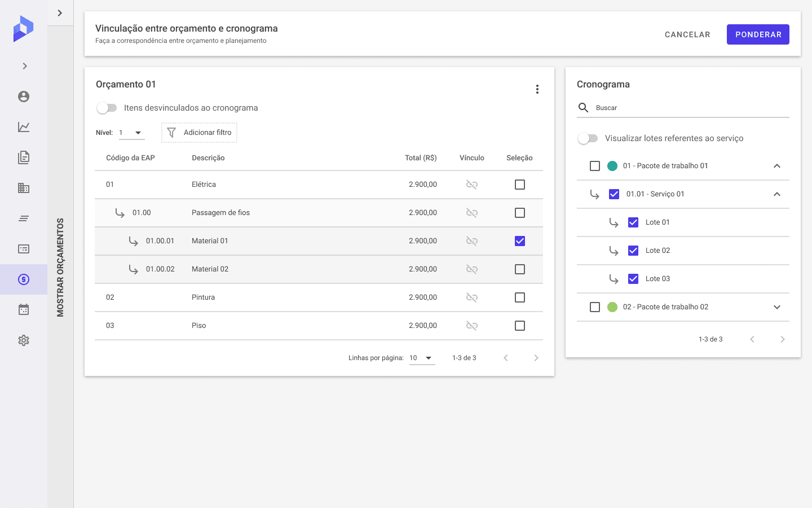Viewport: 812px width, 508px height.
Task: Click the unlink icon for Elétrica row
Action: [x=472, y=185]
